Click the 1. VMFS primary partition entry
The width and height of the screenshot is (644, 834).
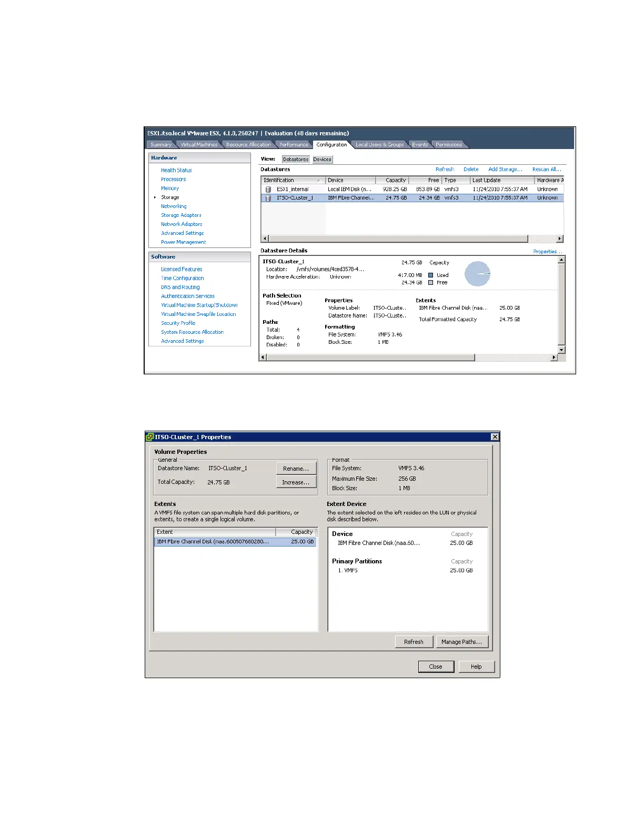pyautogui.click(x=348, y=570)
